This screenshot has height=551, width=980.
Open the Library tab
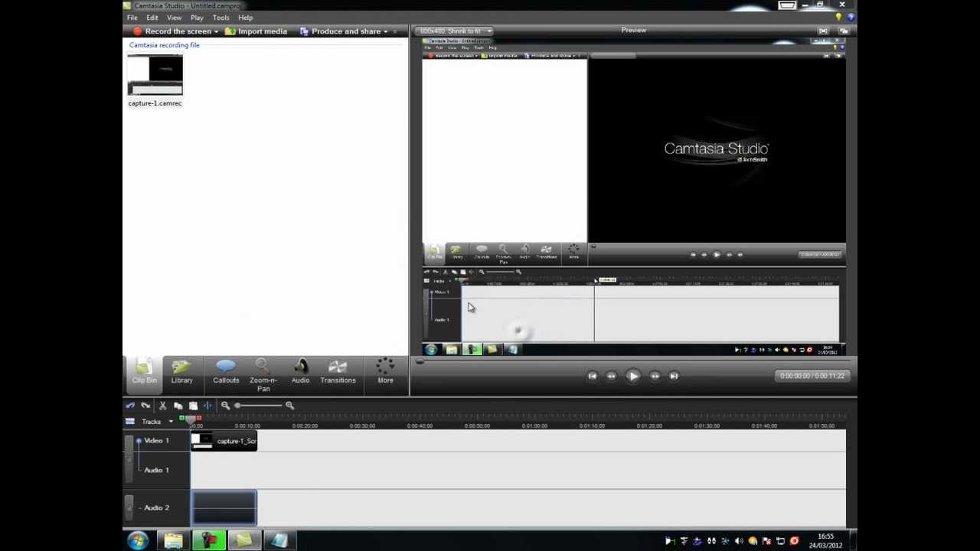coord(181,372)
